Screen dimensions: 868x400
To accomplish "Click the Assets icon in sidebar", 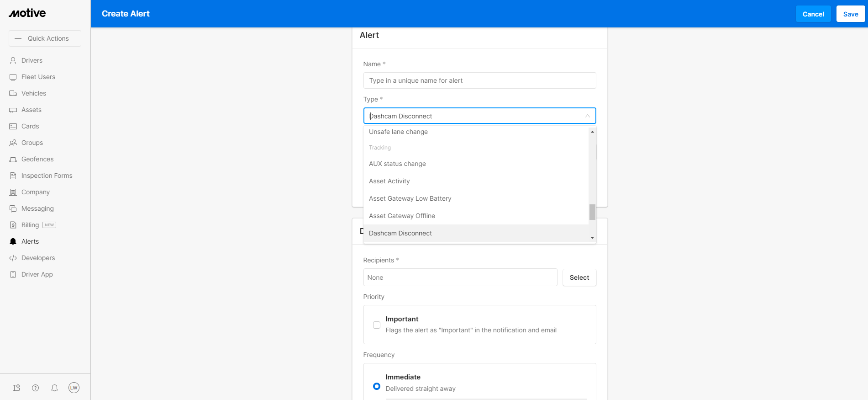I will [x=13, y=110].
